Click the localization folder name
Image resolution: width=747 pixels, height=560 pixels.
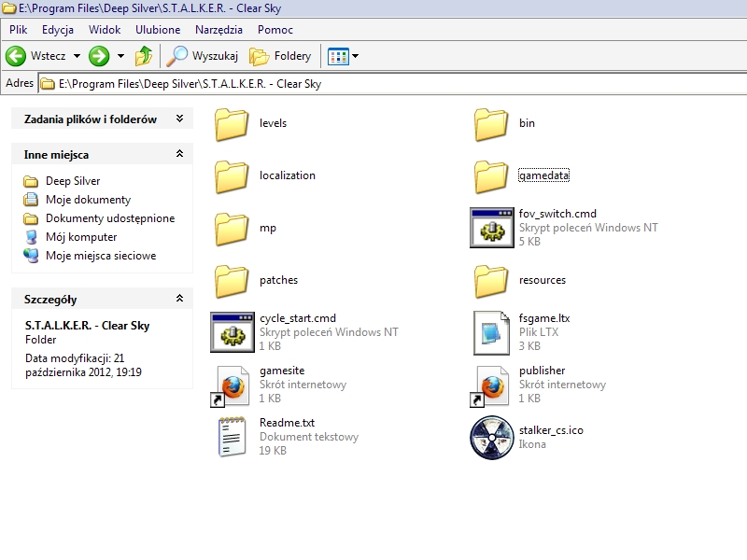(x=288, y=175)
